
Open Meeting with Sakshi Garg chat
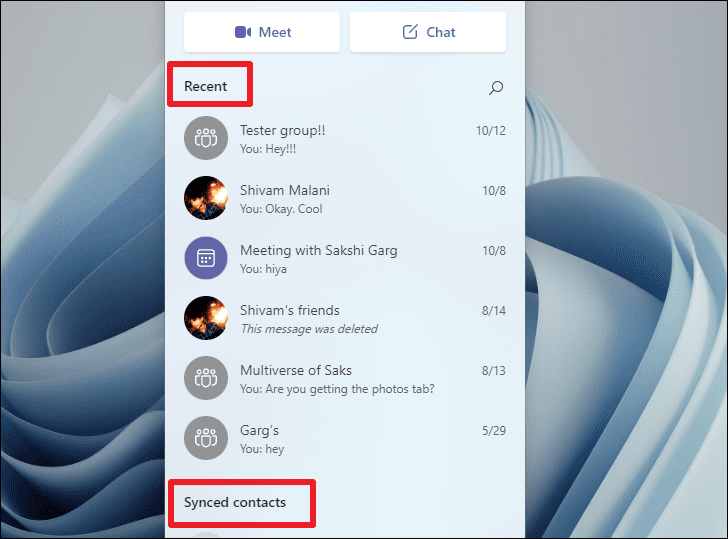(x=344, y=258)
